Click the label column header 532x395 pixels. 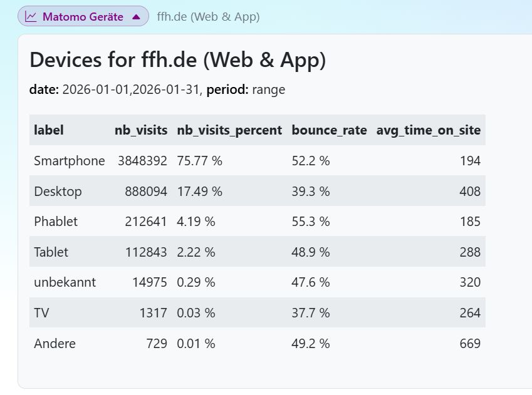(49, 130)
